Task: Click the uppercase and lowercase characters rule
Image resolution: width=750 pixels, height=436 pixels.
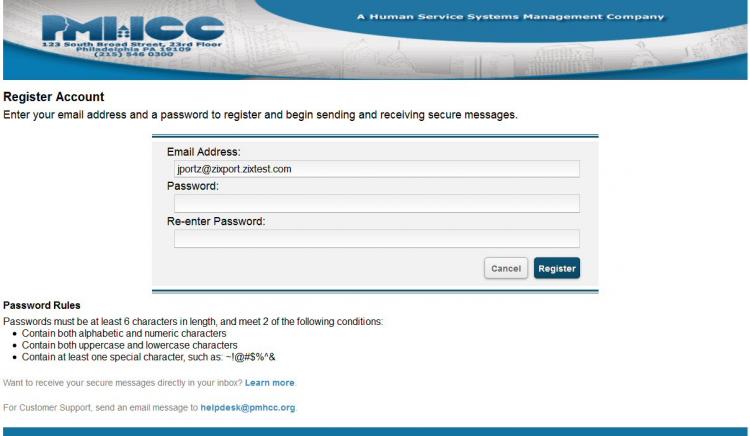Action: coord(130,345)
